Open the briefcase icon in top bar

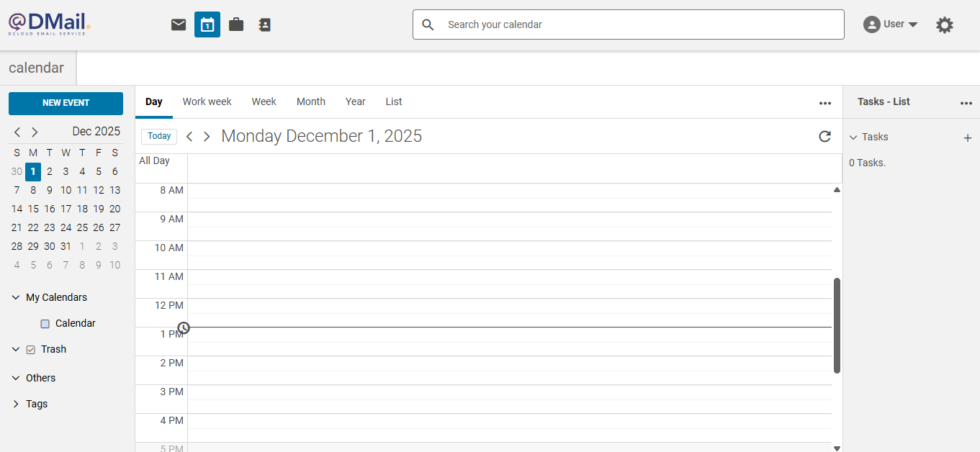[x=236, y=24]
